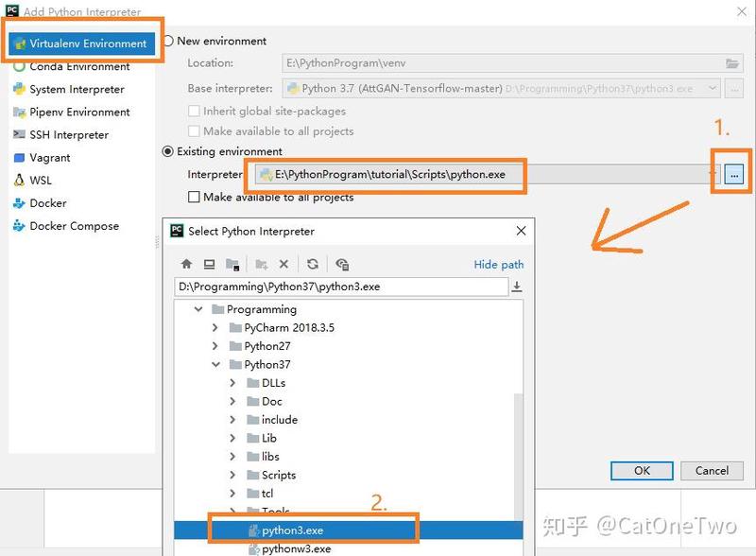Click the file path text field
This screenshot has height=556, width=756.
pyautogui.click(x=341, y=287)
